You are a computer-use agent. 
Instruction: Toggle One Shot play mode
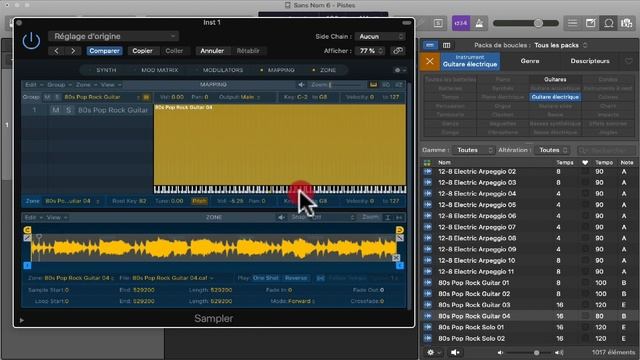[265, 278]
